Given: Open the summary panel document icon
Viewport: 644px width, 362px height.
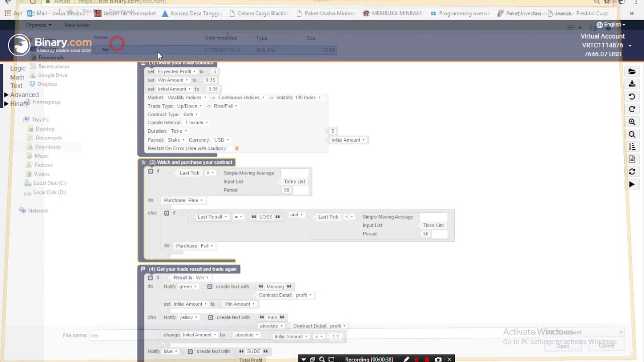Looking at the screenshot, I should point(632,159).
